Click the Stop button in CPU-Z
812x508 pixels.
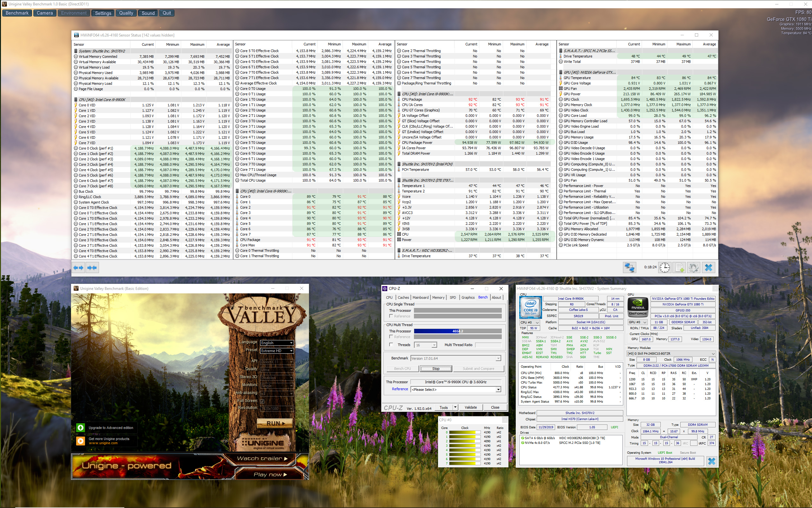coord(435,369)
